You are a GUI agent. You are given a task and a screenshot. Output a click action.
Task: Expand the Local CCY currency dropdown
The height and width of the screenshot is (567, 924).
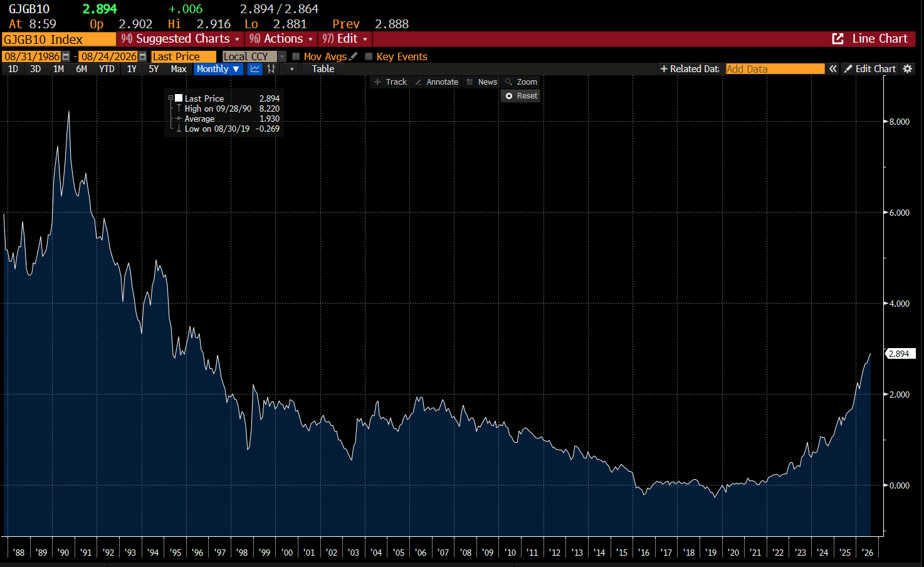tap(282, 56)
